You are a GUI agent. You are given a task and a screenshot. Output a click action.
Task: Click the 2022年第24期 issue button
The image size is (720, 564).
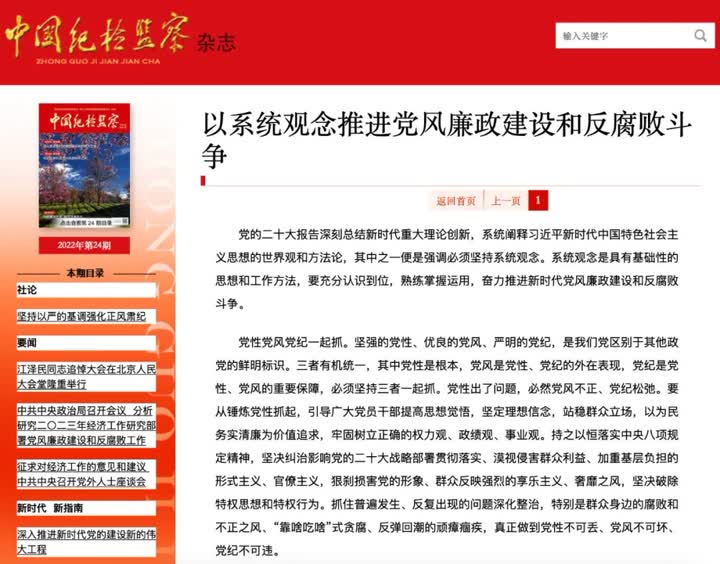click(84, 245)
